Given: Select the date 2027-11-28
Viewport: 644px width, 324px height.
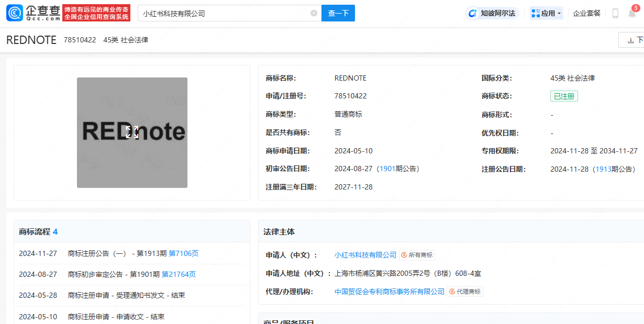Looking at the screenshot, I should [x=353, y=187].
